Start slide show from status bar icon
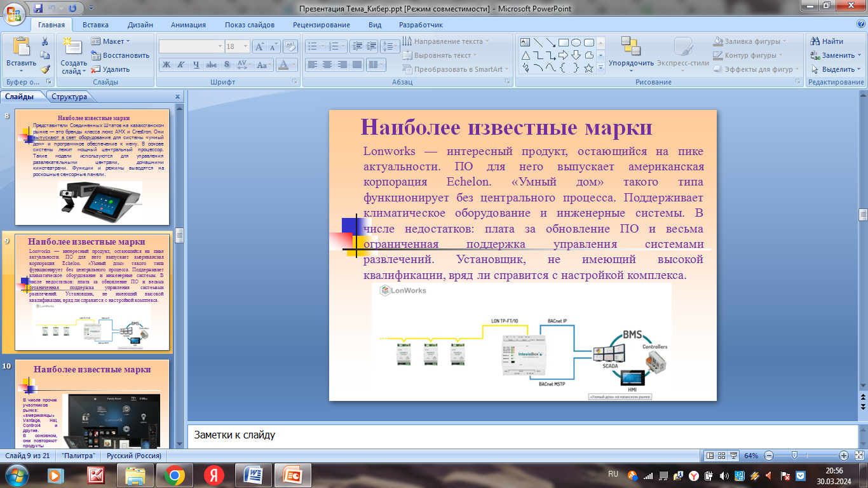 (x=733, y=456)
